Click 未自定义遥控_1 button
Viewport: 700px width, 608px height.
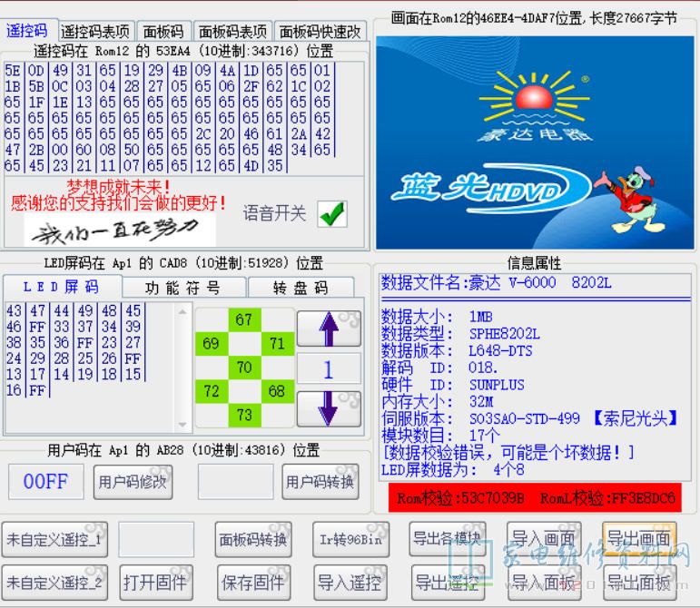[x=54, y=540]
